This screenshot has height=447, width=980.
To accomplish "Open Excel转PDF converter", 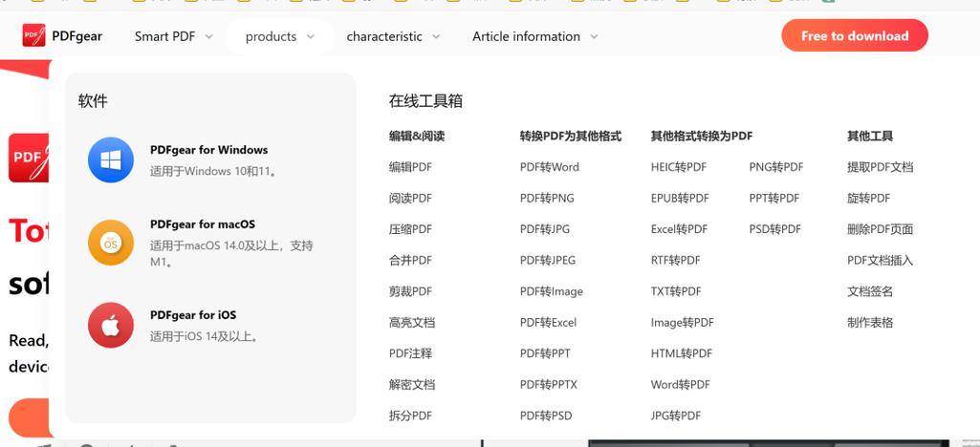I will (680, 229).
